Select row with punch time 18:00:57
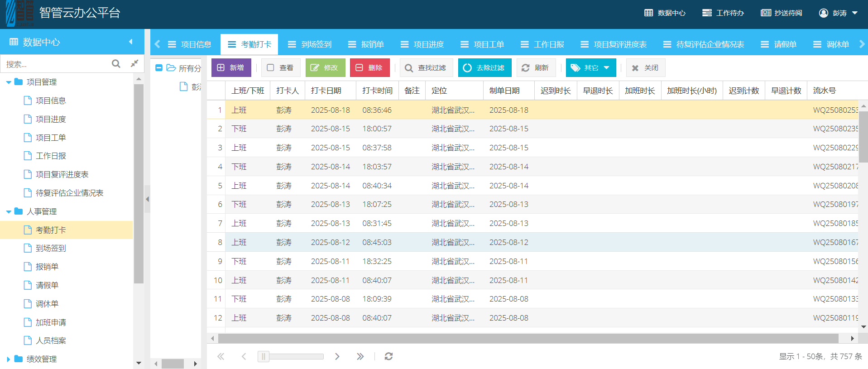 pyautogui.click(x=532, y=129)
